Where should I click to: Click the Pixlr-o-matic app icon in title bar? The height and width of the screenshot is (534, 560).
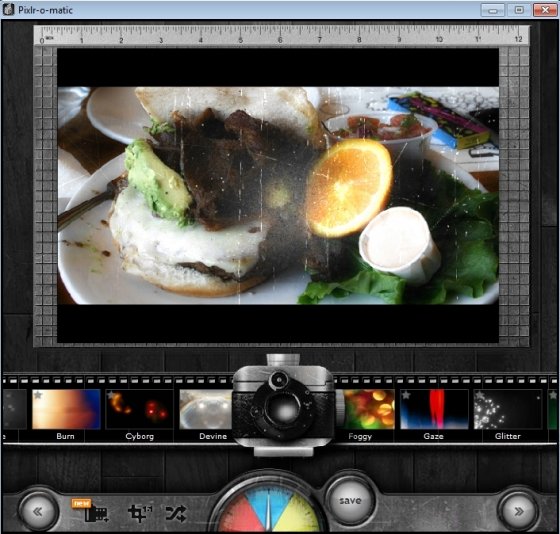click(8, 10)
